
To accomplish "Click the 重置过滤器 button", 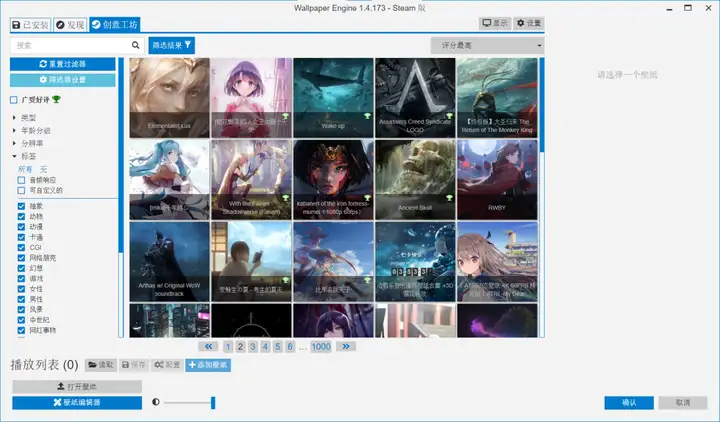I will click(62, 64).
